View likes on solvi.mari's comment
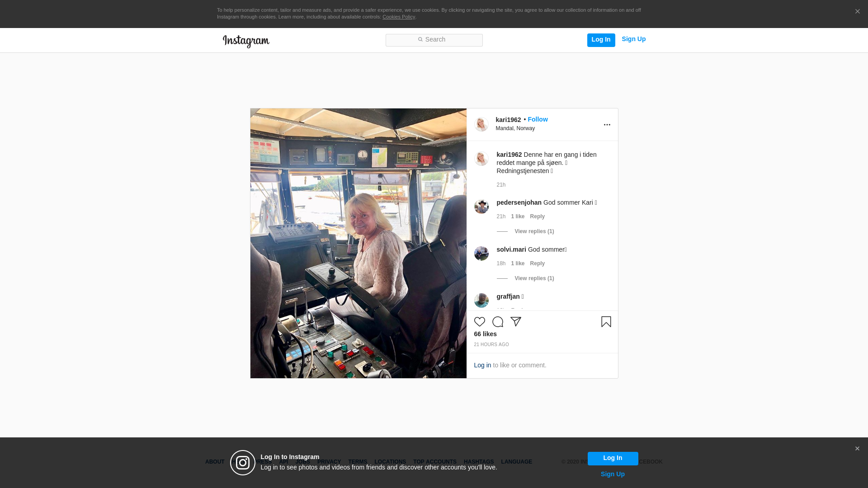Image resolution: width=868 pixels, height=488 pixels. pos(518,263)
